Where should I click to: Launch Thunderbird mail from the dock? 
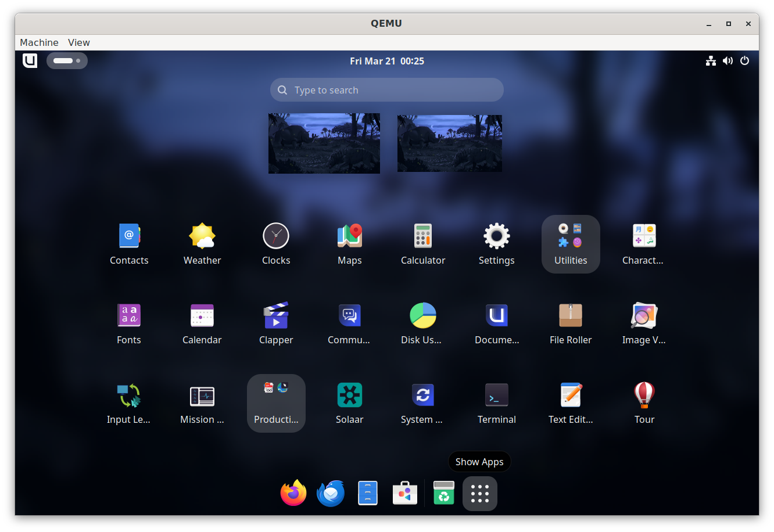tap(331, 494)
